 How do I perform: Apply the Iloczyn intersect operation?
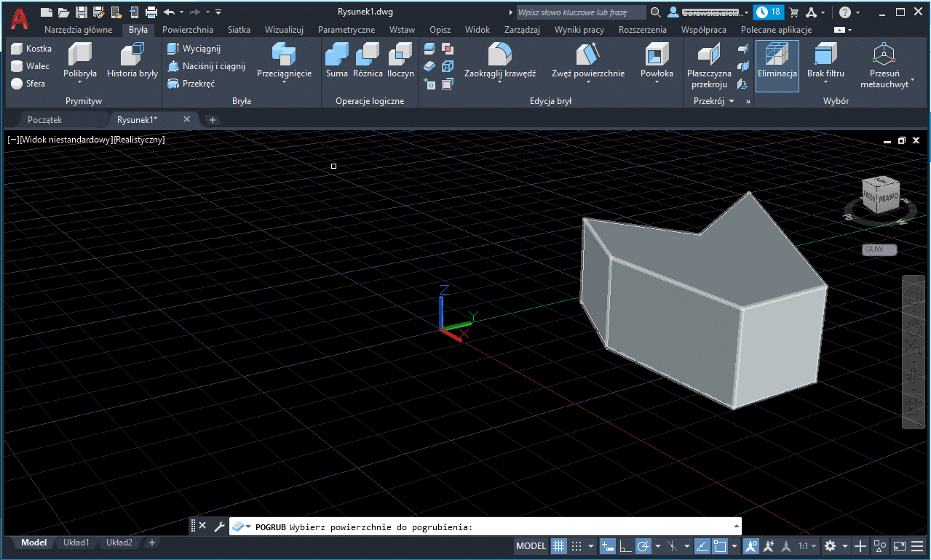pos(400,60)
